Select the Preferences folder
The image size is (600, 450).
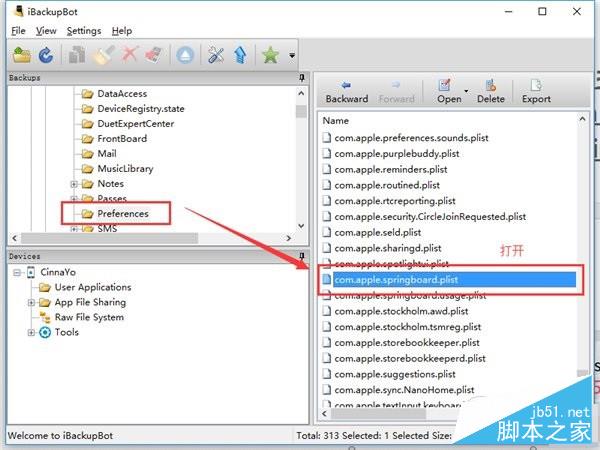point(123,214)
